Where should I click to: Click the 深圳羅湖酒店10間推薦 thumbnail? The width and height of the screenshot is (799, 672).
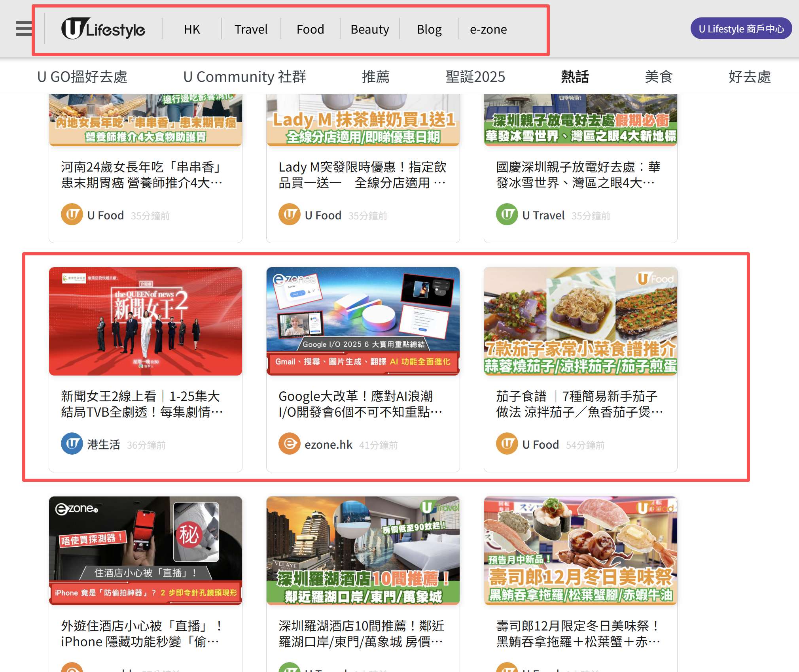(x=363, y=550)
